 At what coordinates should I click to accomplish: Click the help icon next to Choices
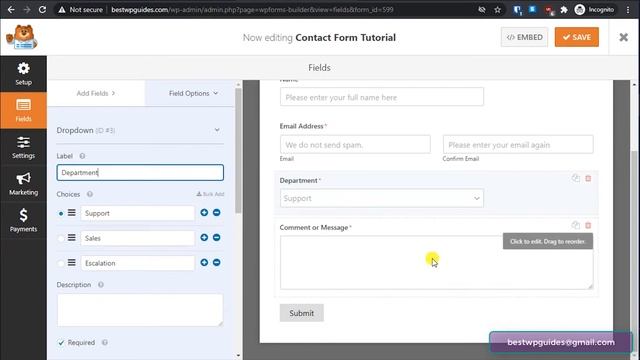(x=90, y=194)
